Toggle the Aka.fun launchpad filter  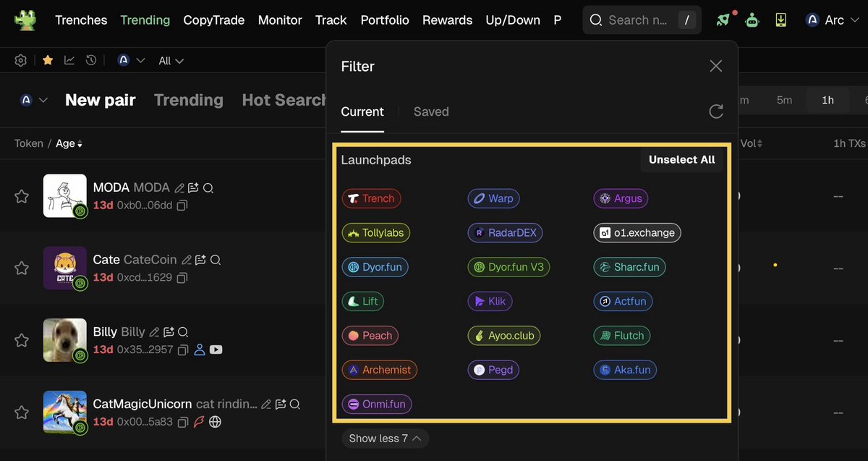coord(626,370)
